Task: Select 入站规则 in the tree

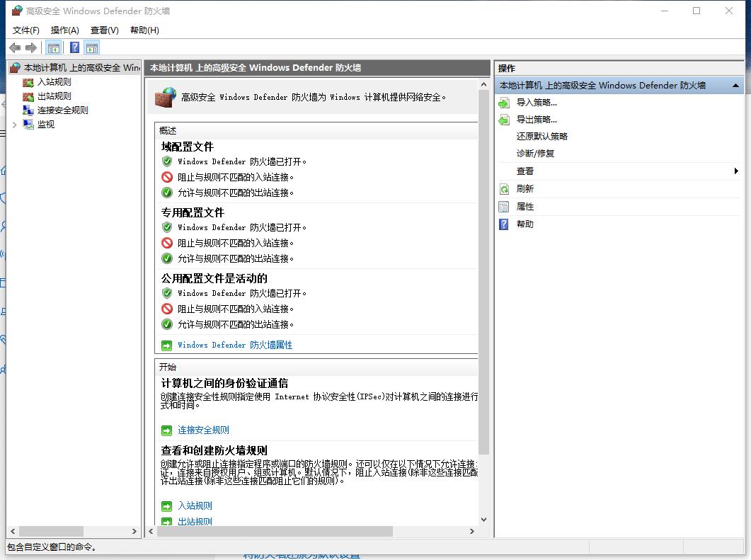Action: coord(54,82)
